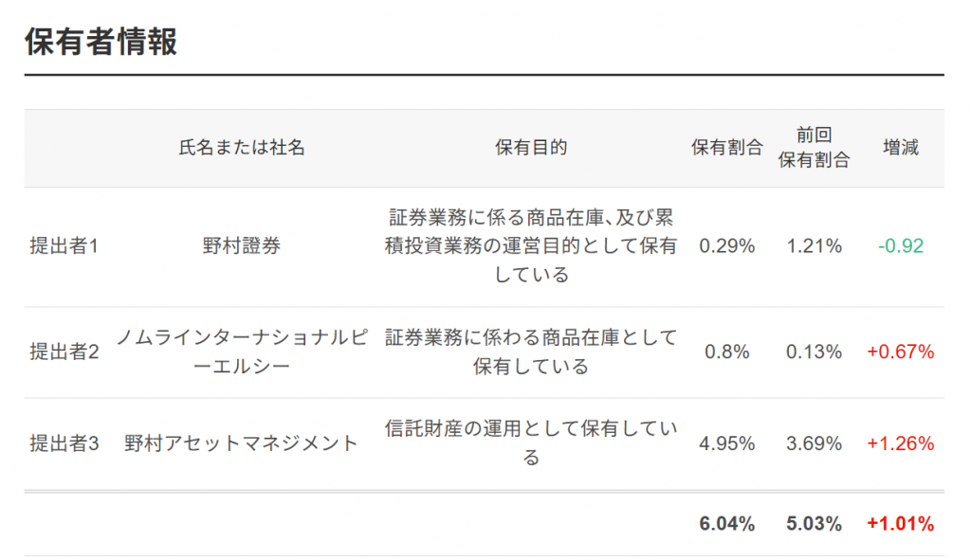Click the red +0.67% change value
The width and height of the screenshot is (971, 560).
[x=901, y=352]
